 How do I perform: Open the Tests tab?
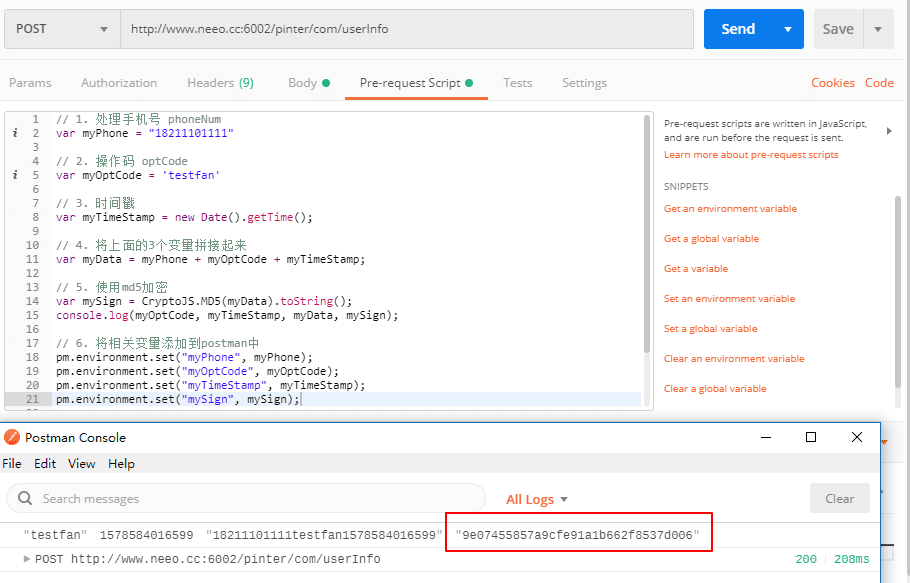[x=518, y=83]
